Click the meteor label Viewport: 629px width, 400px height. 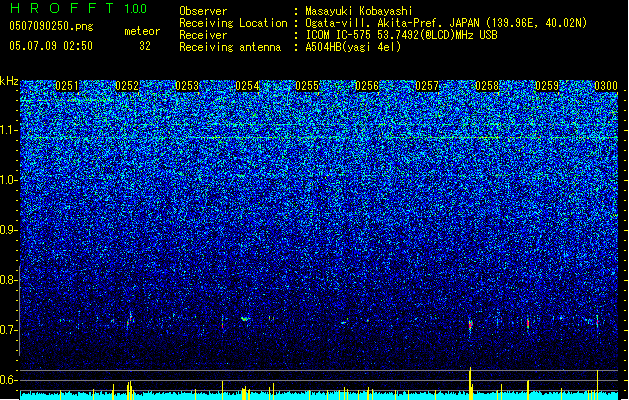tap(142, 31)
